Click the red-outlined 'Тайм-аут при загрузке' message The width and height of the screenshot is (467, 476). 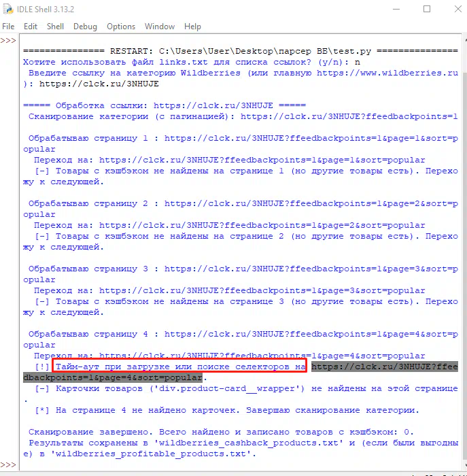[x=180, y=367]
